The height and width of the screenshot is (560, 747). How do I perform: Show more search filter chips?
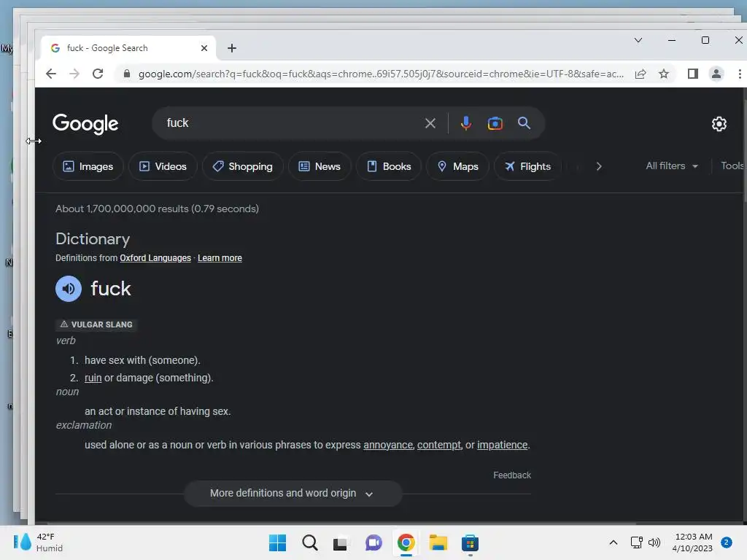tap(599, 166)
